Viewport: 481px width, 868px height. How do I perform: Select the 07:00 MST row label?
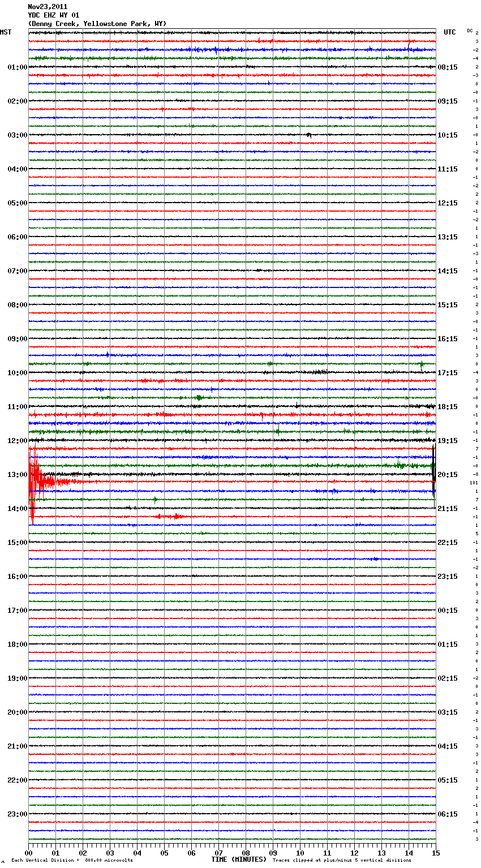[x=18, y=271]
